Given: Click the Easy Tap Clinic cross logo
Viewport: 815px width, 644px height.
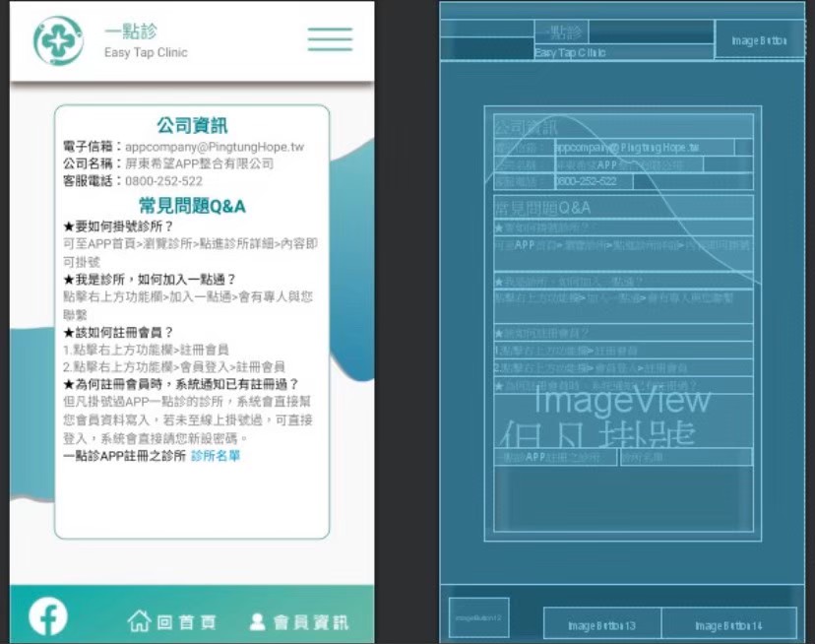Looking at the screenshot, I should tap(58, 40).
